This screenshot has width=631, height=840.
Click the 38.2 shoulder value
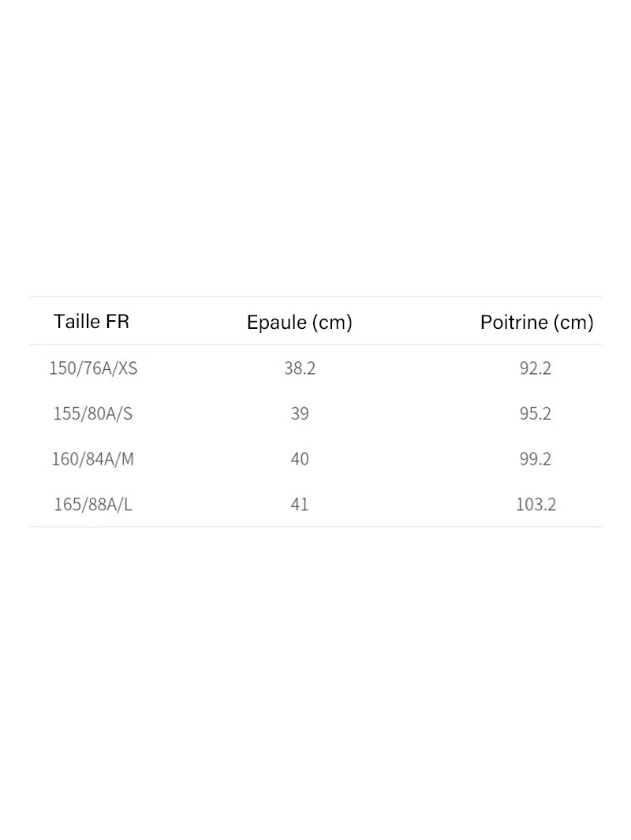[300, 368]
